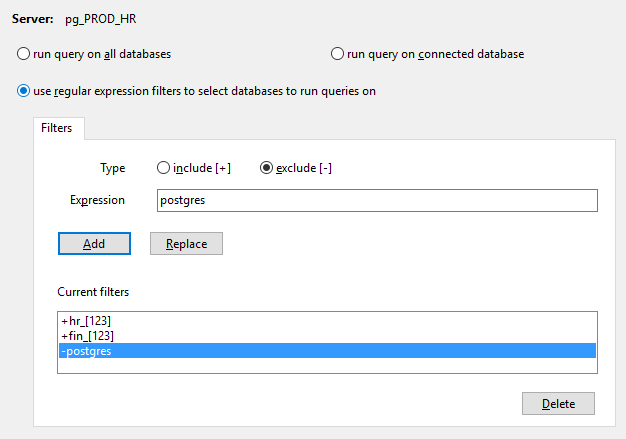Select run query on connected database
The height and width of the screenshot is (439, 626).
point(338,53)
